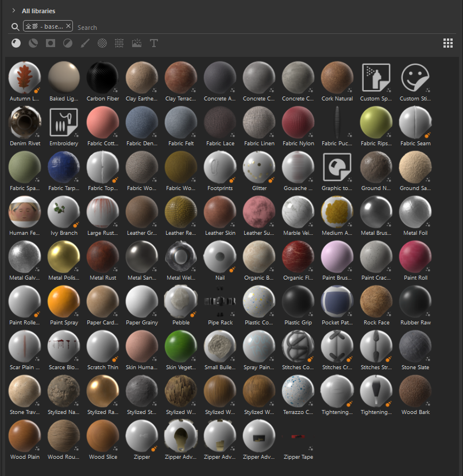
Task: Click the Environments image filter icon
Action: 137,43
